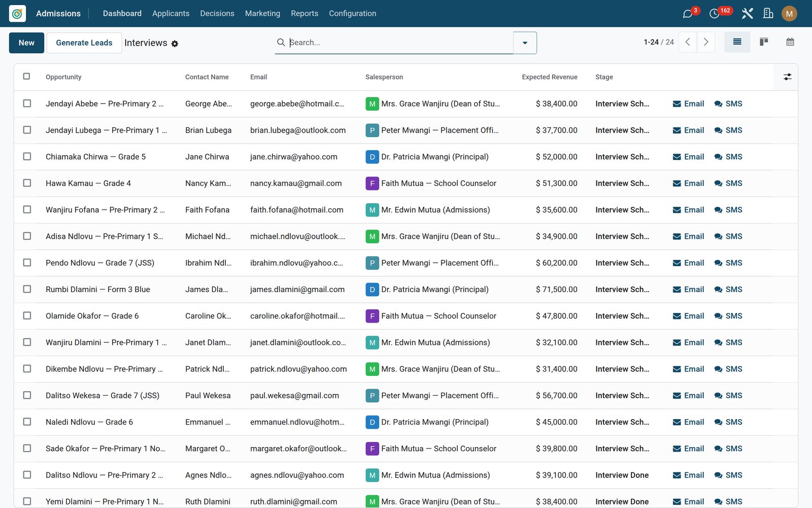Open the user avatar menu
Viewport: 812px width, 508px height.
[x=789, y=14]
